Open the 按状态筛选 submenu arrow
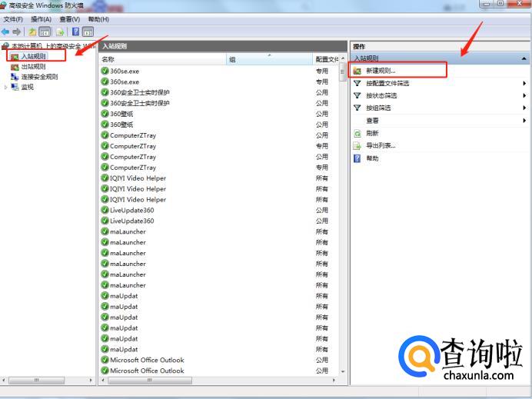 tap(524, 95)
